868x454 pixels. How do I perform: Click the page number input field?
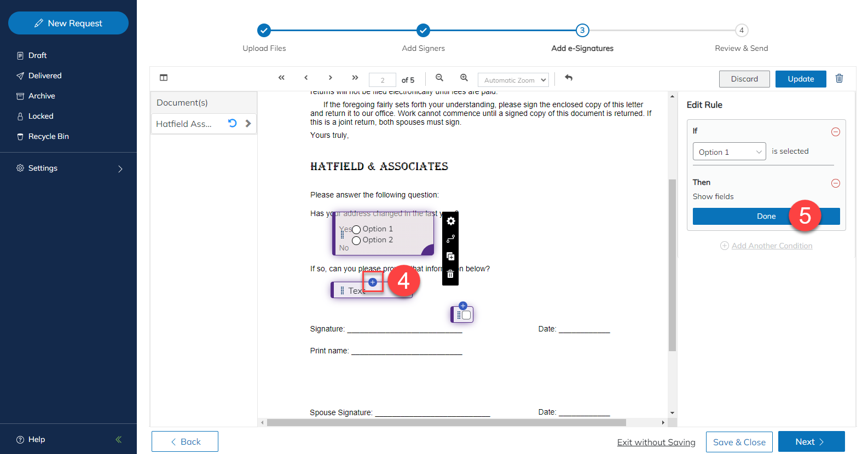coord(382,80)
